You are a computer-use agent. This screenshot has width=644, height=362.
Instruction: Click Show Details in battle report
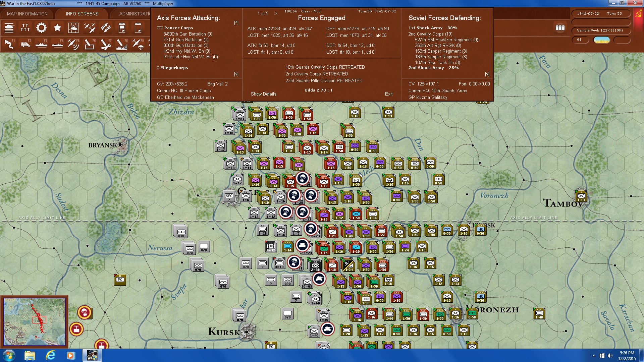pyautogui.click(x=263, y=94)
